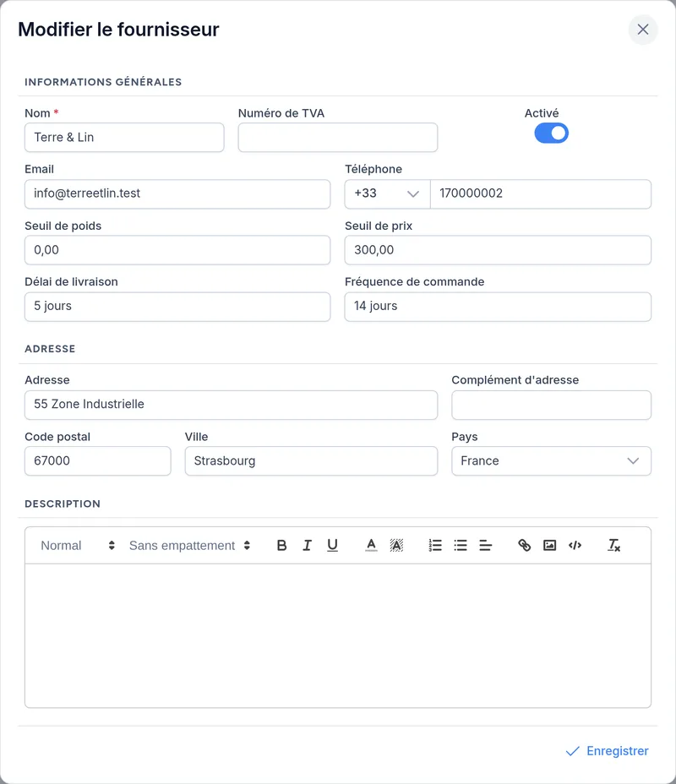The image size is (676, 784).
Task: Insert a code block in description
Action: coord(575,545)
